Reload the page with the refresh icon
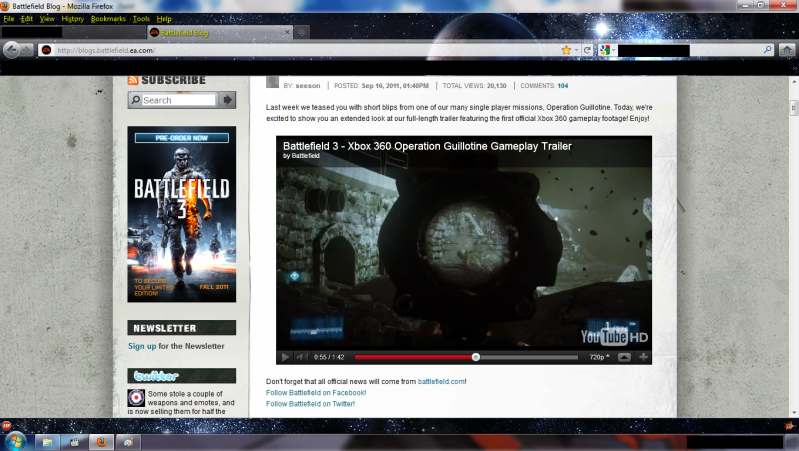 [587, 50]
